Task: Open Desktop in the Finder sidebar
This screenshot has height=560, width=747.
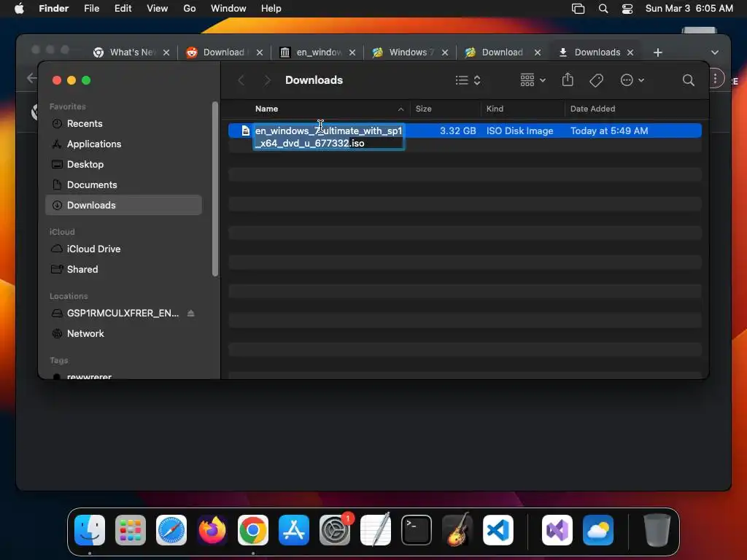Action: click(x=85, y=164)
